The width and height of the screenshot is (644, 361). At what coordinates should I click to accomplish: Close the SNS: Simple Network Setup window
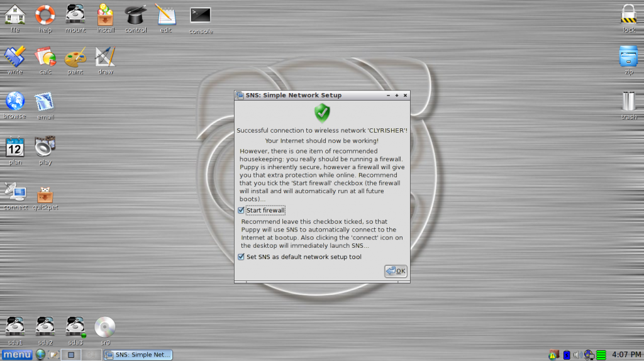click(406, 95)
